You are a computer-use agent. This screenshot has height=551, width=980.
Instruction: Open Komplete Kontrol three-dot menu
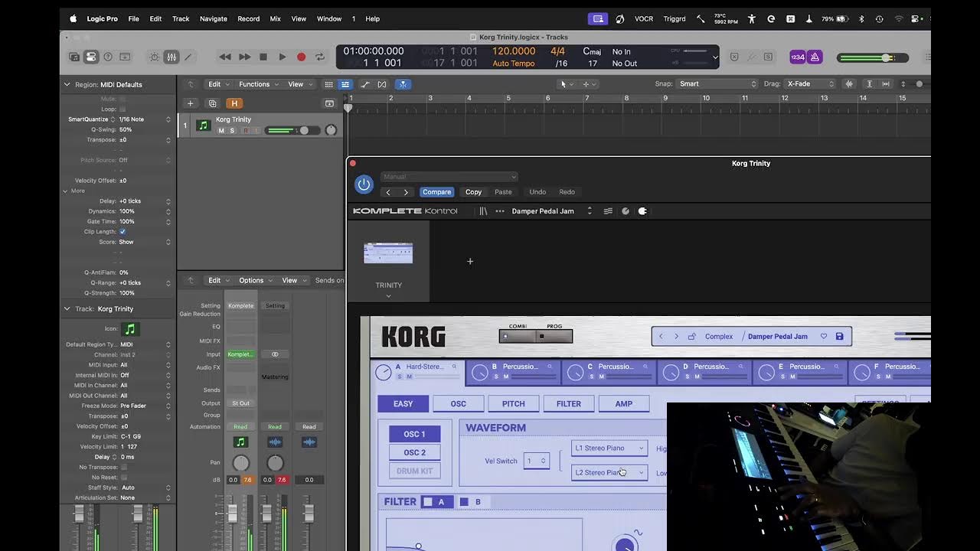point(500,211)
